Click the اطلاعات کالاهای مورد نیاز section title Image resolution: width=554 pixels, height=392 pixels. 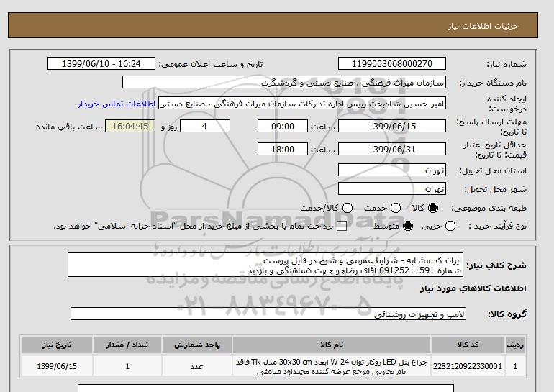tap(473, 288)
